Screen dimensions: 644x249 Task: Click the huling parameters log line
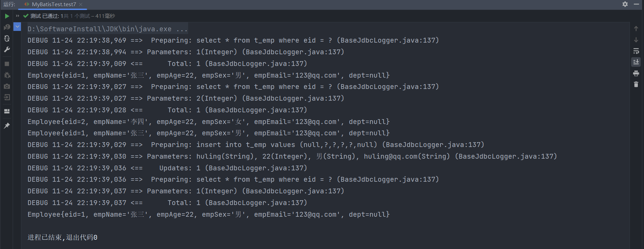click(292, 157)
